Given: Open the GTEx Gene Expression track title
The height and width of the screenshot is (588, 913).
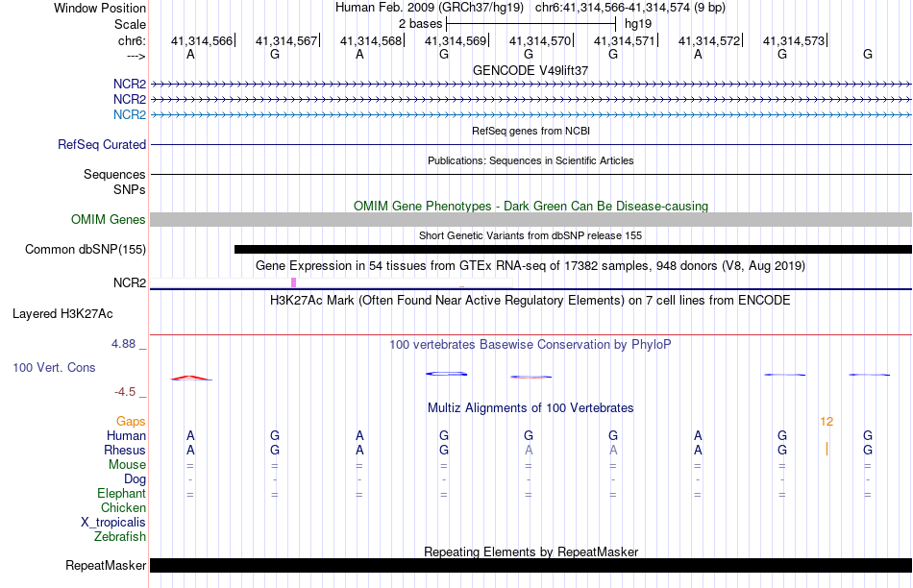Looking at the screenshot, I should (x=531, y=266).
